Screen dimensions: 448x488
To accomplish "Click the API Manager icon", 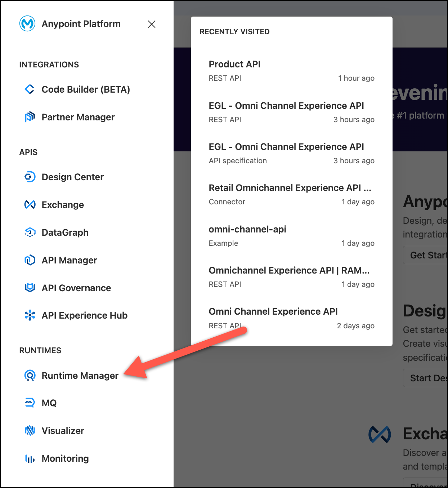I will pyautogui.click(x=30, y=260).
